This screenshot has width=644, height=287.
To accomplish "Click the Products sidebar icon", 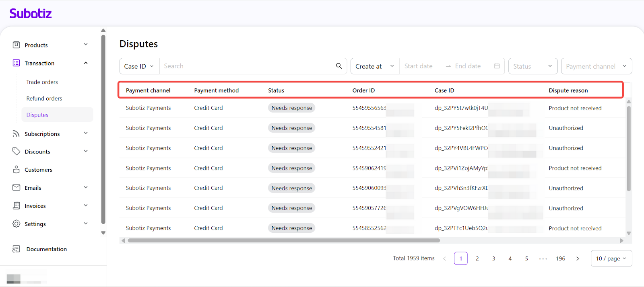I will 16,45.
